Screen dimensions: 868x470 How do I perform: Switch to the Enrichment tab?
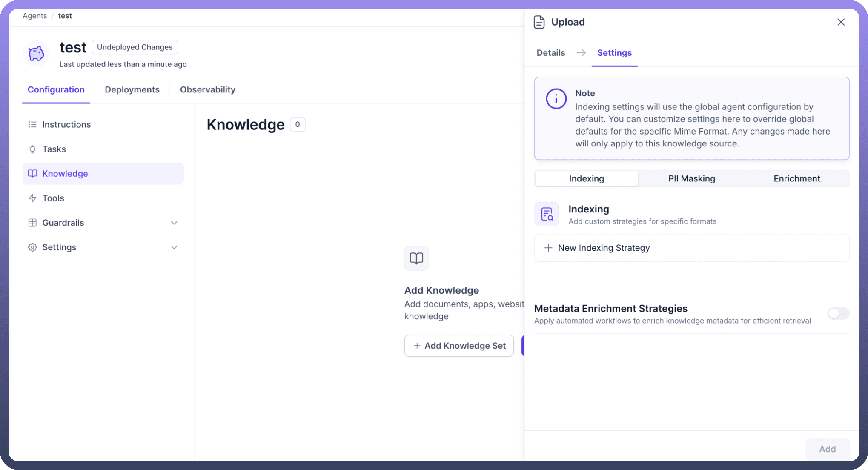point(796,179)
